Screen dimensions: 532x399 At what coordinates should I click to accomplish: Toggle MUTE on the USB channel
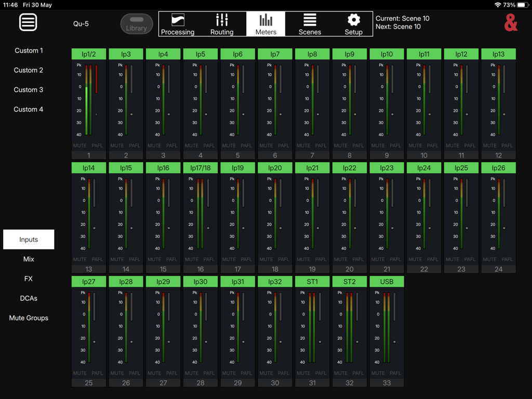click(x=378, y=373)
